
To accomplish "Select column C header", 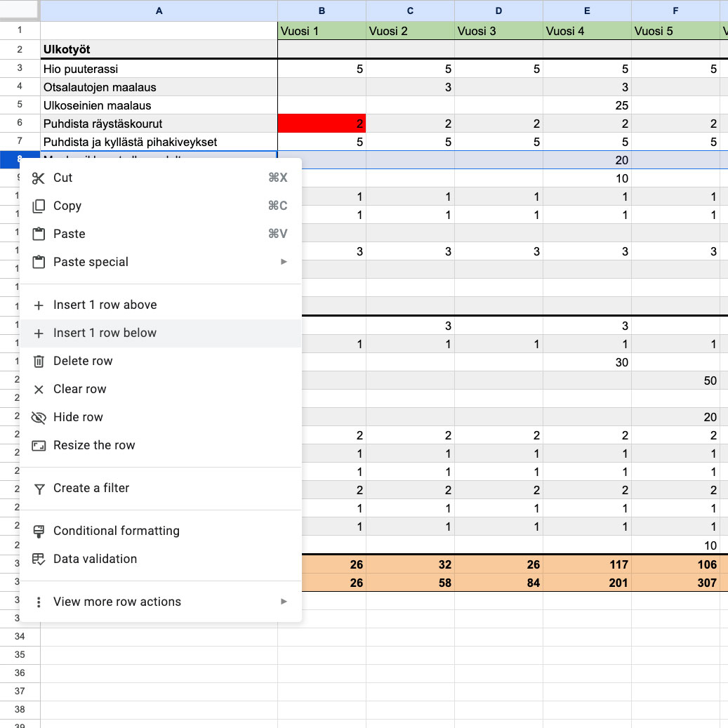I will pos(410,11).
